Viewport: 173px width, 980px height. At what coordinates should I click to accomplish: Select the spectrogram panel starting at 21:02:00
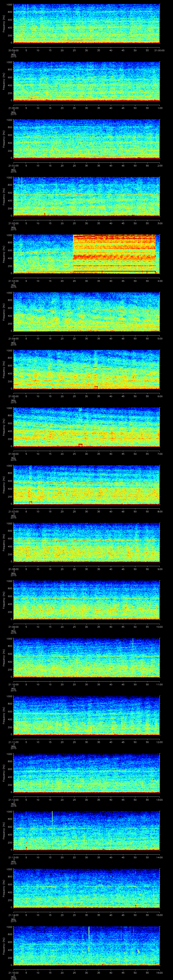(86, 196)
